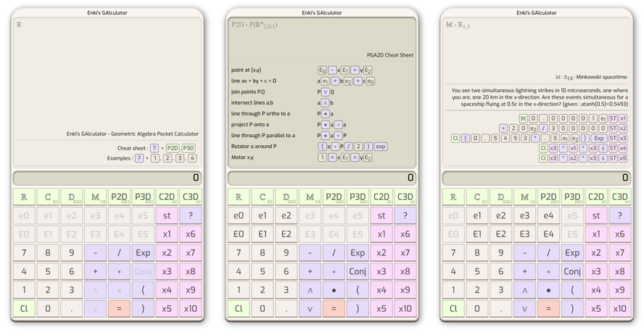Tap digit 9 in right calculator
This screenshot has height=336, width=644.
point(500,253)
